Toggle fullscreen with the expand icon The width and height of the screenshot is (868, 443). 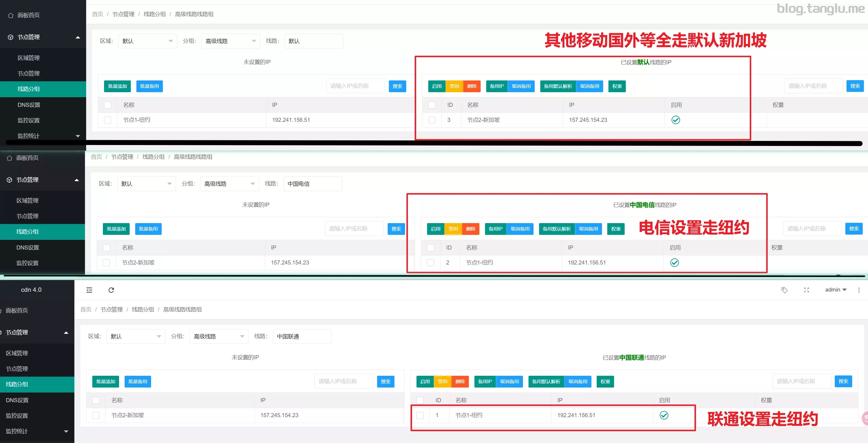pyautogui.click(x=806, y=290)
